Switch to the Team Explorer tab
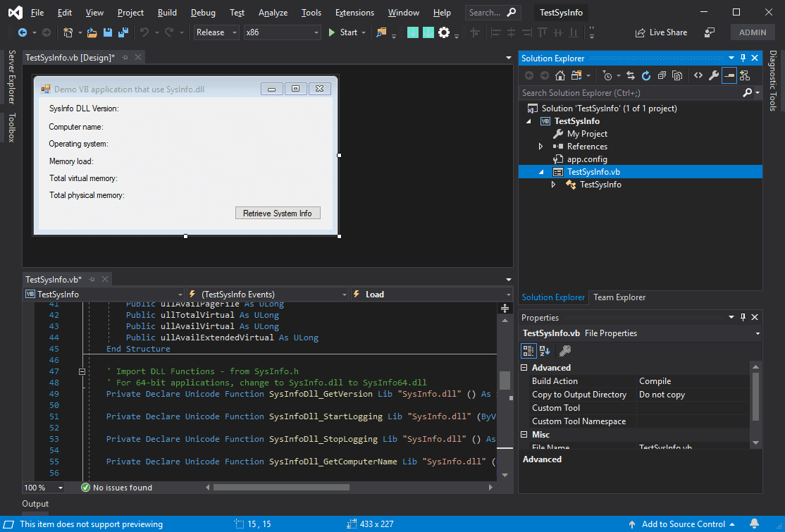 coord(619,297)
